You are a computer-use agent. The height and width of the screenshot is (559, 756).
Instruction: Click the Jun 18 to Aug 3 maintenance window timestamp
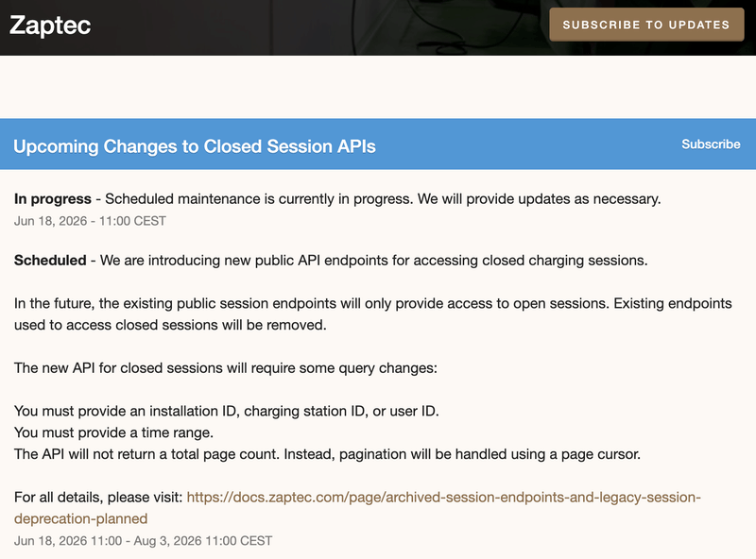pyautogui.click(x=144, y=541)
